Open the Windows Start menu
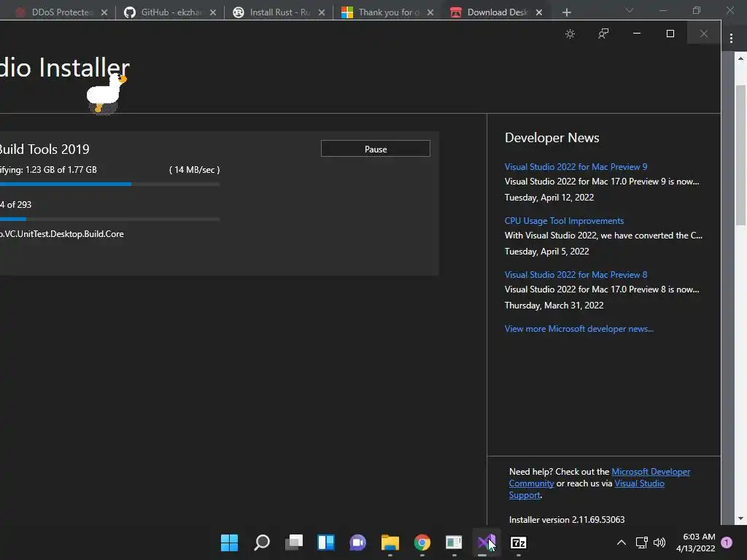This screenshot has height=560, width=747. [x=229, y=542]
